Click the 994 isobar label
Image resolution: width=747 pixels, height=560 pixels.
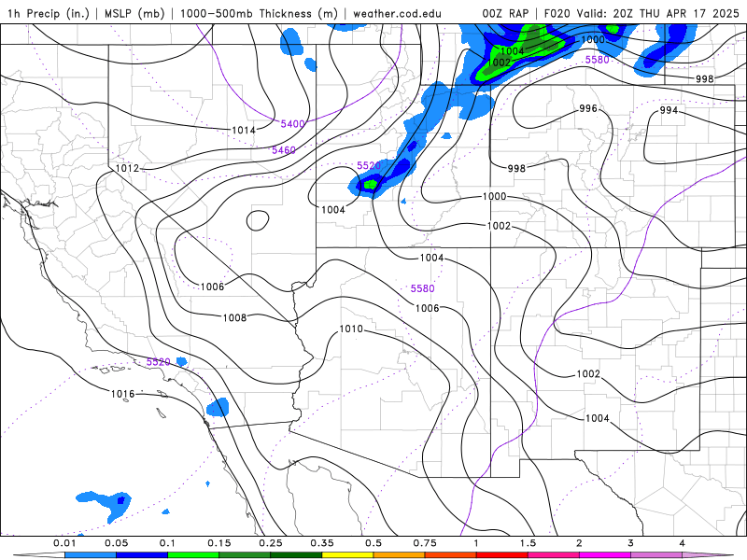coord(669,110)
